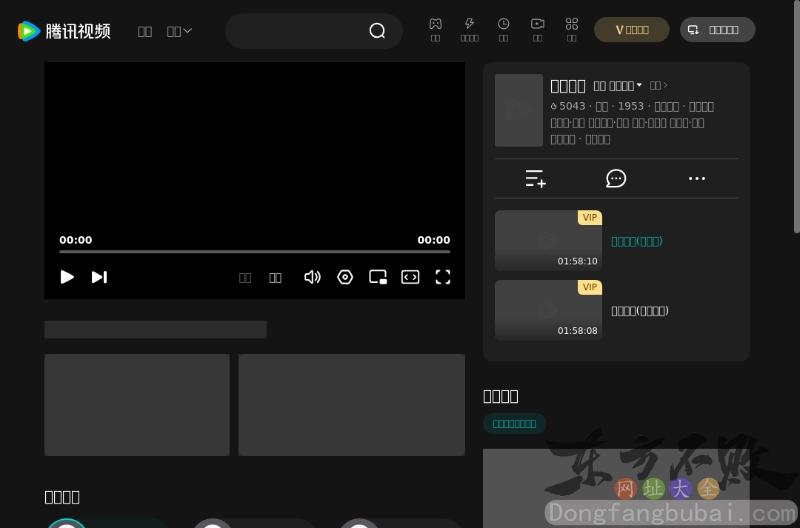Mute the player volume
This screenshot has width=800, height=528.
(312, 277)
